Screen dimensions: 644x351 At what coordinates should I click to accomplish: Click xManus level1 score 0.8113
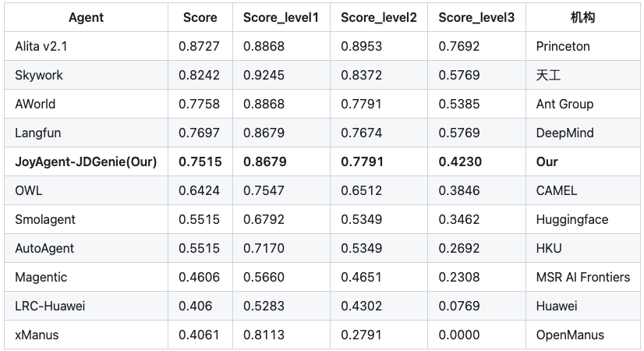264,335
